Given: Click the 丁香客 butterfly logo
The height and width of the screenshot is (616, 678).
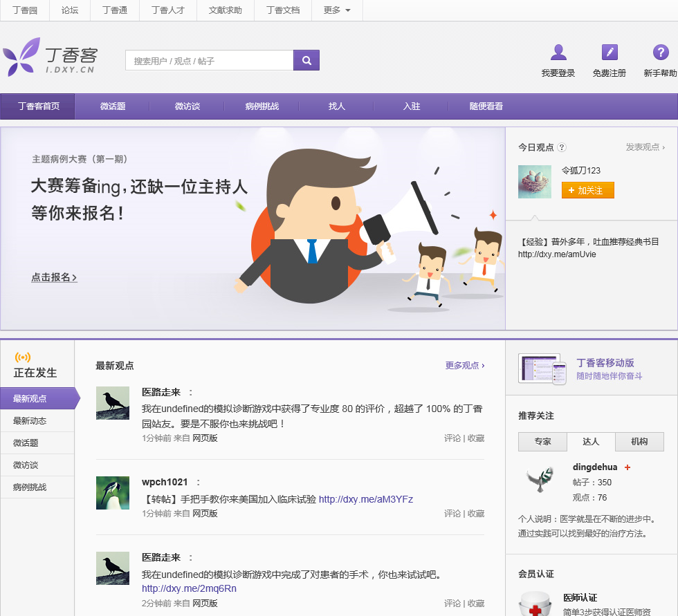Looking at the screenshot, I should 50,57.
